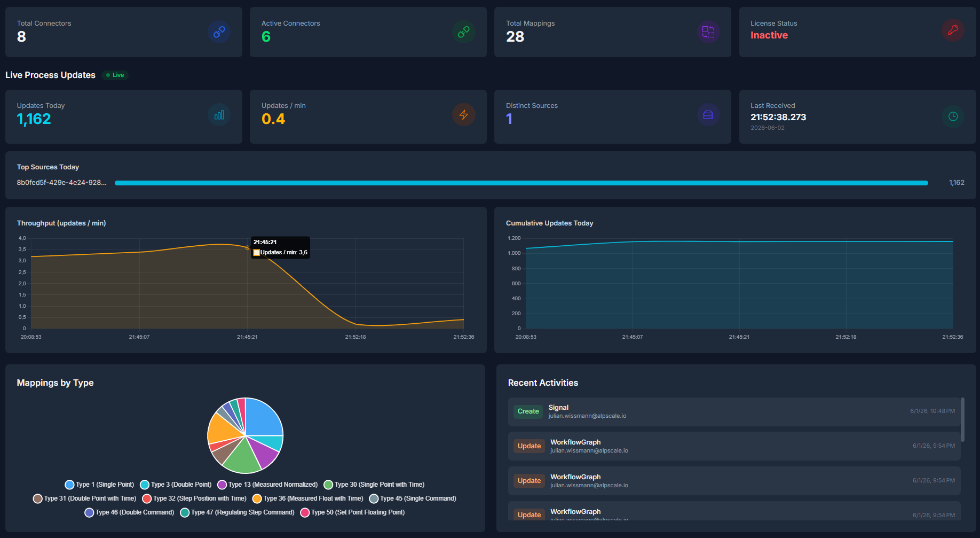Toggle Type 45 (Single Command) legend entry
Image resolution: width=980 pixels, height=538 pixels.
413,498
